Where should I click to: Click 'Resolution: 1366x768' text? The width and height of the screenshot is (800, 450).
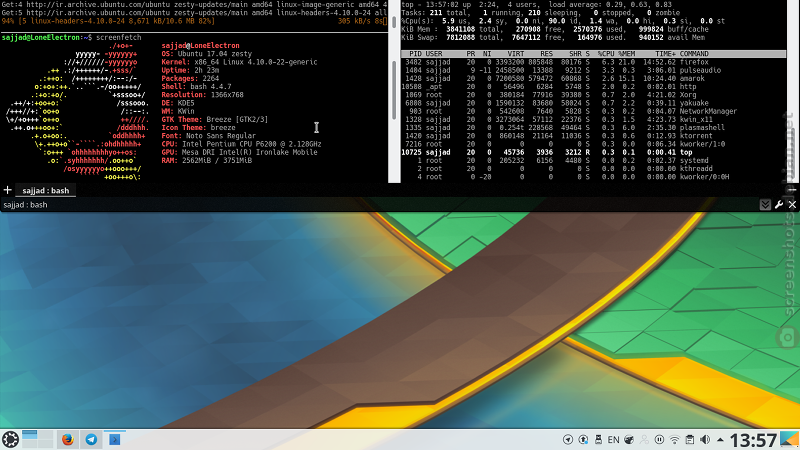[x=203, y=95]
